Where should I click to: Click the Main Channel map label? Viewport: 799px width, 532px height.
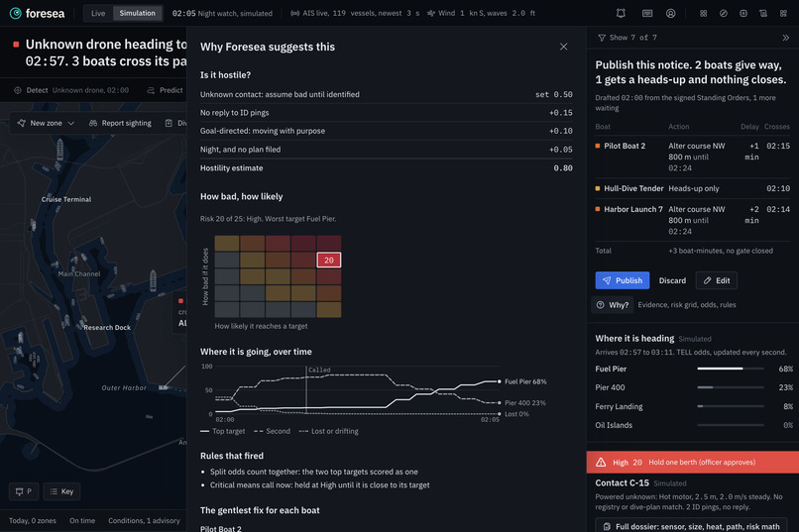(79, 273)
